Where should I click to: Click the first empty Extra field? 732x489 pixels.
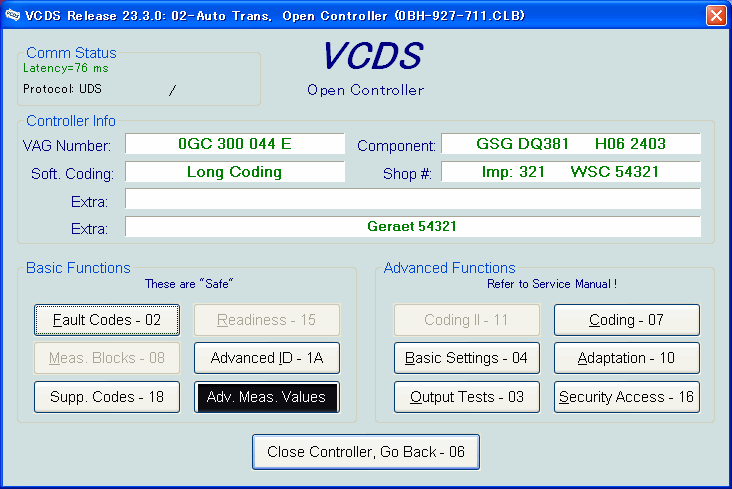[412, 199]
